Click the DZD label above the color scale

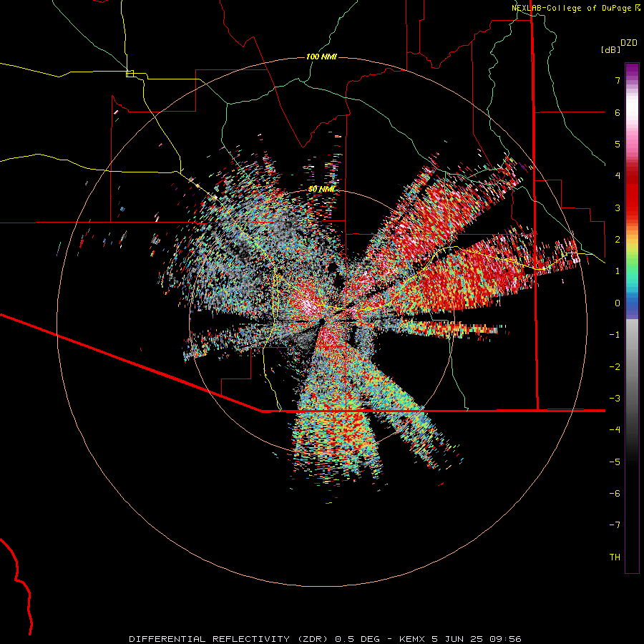(629, 43)
